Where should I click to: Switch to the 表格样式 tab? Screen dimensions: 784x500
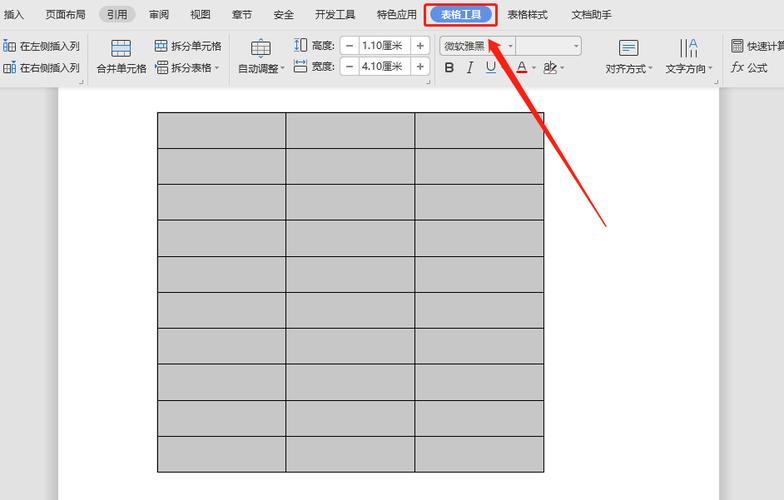coord(527,15)
